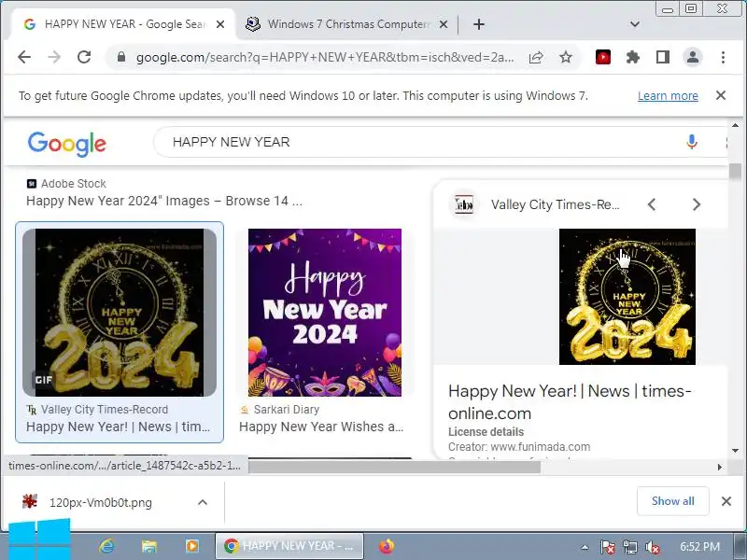Screen dimensions: 747x560
Task: Click the Google logo
Action: point(66,144)
